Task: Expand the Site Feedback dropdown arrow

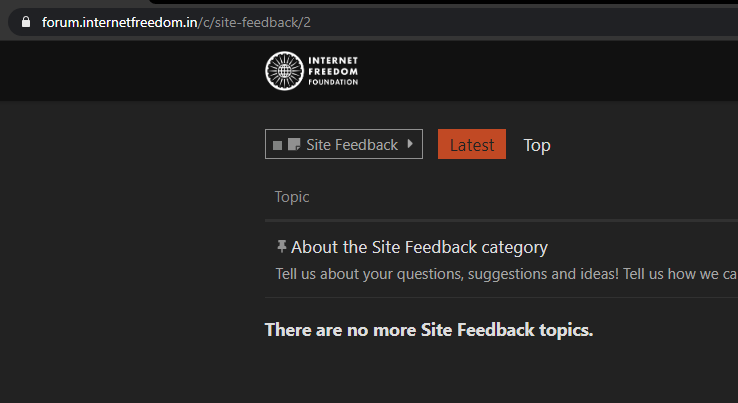Action: (x=410, y=144)
